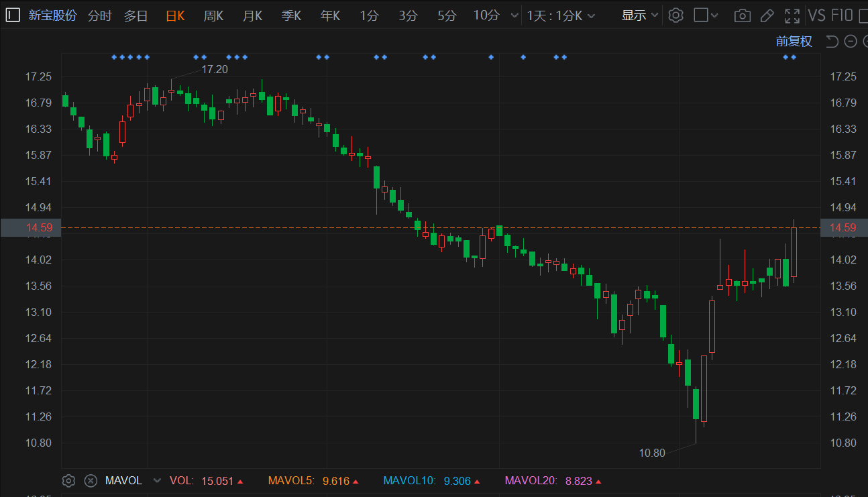
Task: Open VS stock comparison
Action: tap(816, 15)
